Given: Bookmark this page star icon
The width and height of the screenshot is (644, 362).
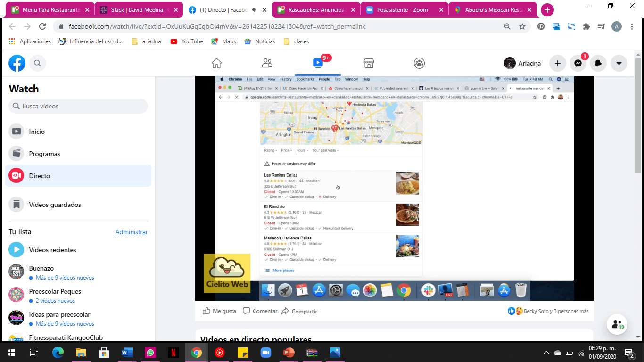Looking at the screenshot, I should tap(522, 27).
